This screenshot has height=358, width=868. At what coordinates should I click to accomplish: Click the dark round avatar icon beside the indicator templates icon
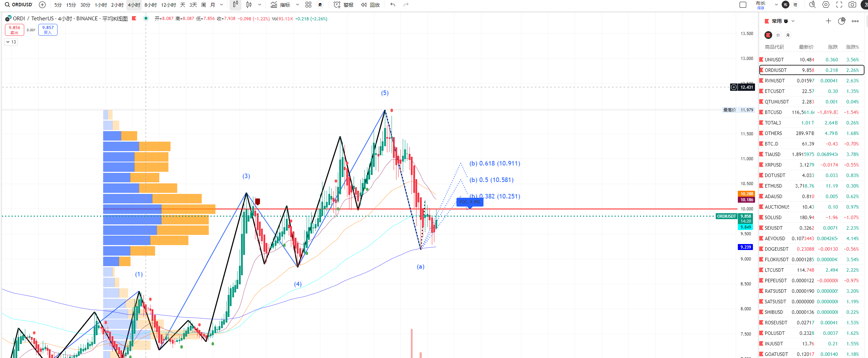(x=320, y=5)
